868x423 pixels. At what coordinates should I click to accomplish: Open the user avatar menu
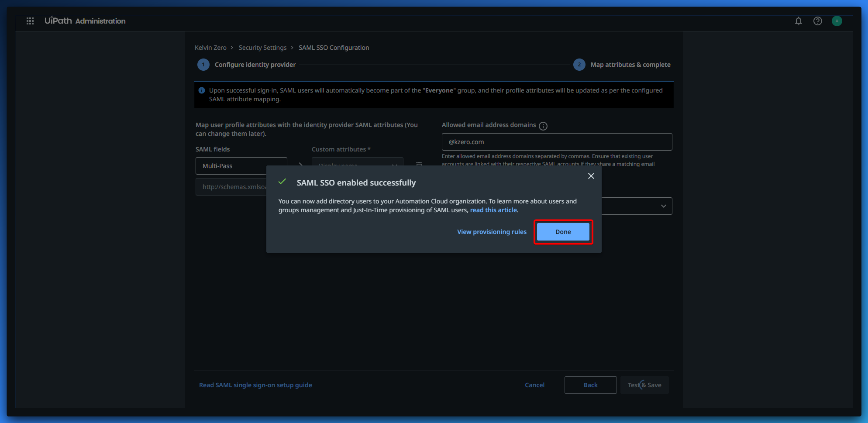point(837,21)
